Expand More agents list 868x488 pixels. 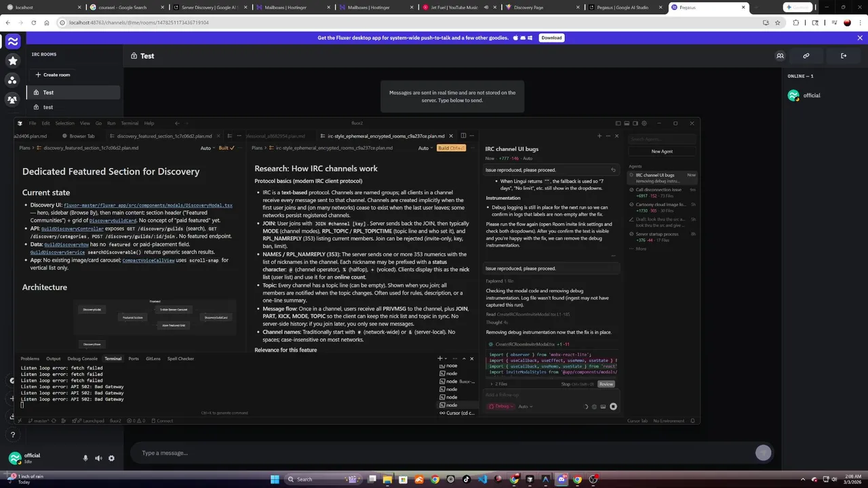[x=638, y=249]
